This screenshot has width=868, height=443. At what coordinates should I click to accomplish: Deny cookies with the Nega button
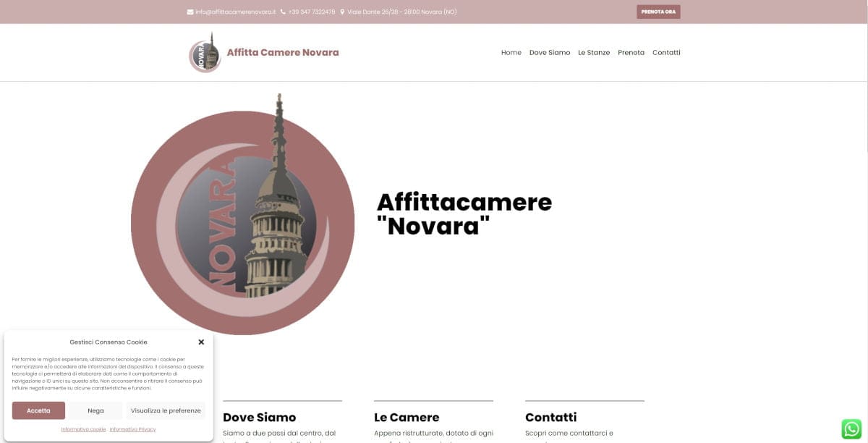[x=95, y=410]
